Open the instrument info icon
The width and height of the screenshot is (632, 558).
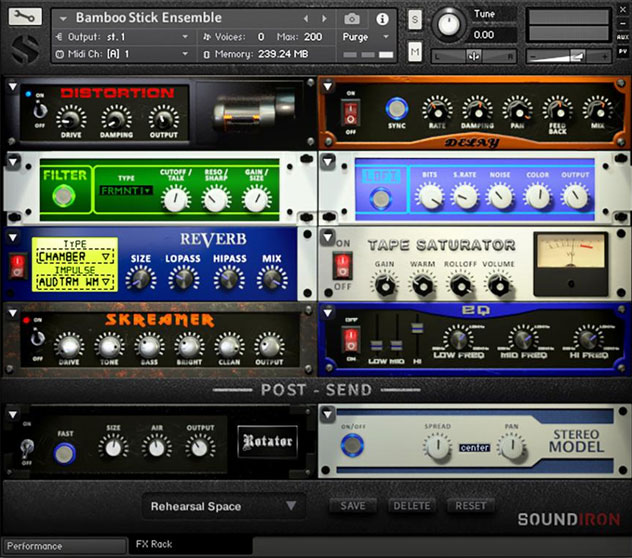[382, 18]
